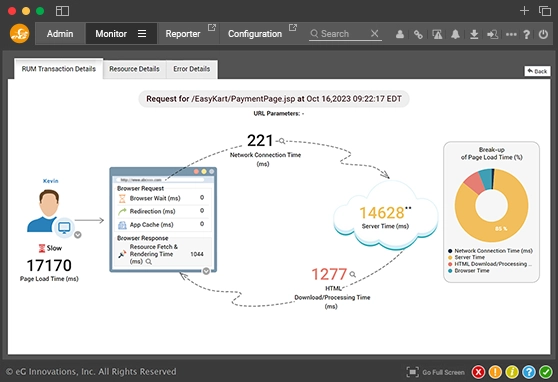This screenshot has width=558, height=382.
Task: Clear the search box with X icon
Action: (374, 33)
